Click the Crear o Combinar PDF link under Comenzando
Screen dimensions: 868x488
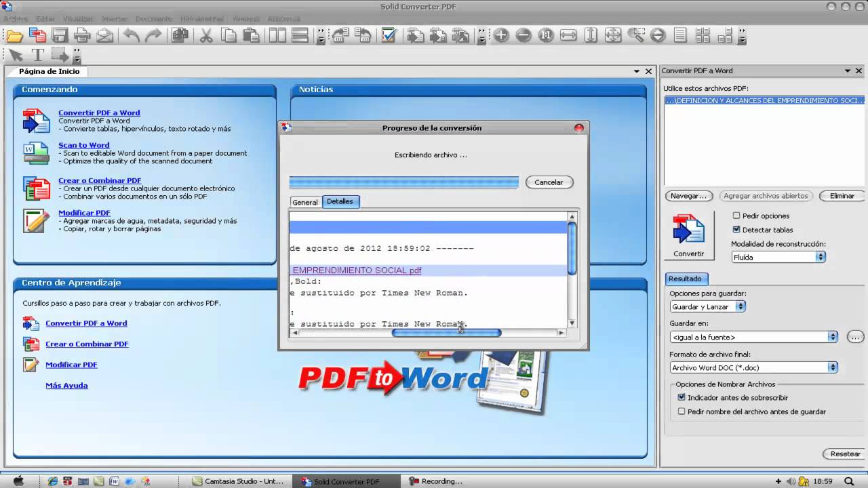point(100,180)
